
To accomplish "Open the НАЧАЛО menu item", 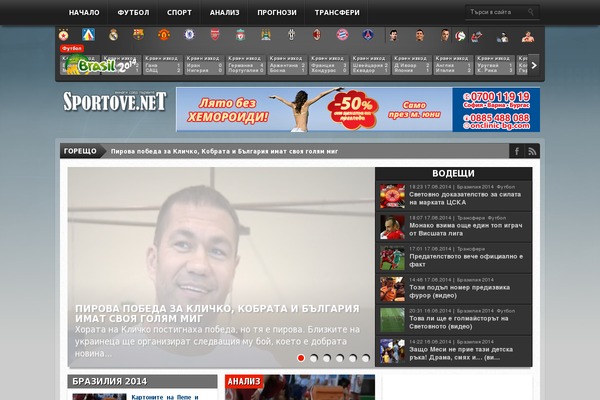I will 84,13.
